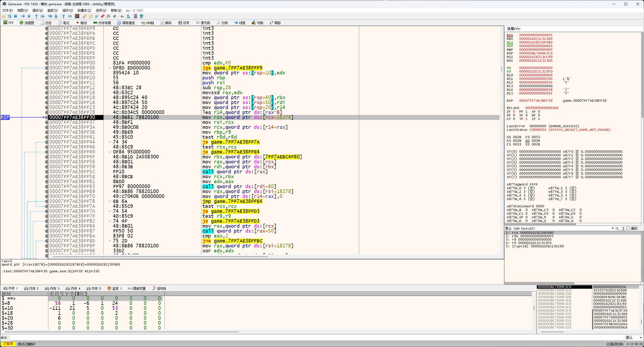
Task: Click the run arrow icon
Action: click(x=23, y=16)
